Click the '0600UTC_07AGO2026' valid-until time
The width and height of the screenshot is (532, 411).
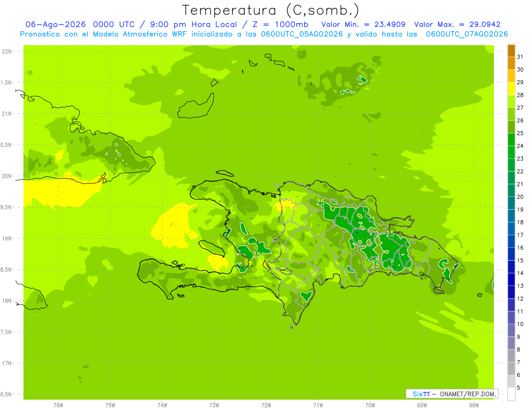tap(467, 34)
